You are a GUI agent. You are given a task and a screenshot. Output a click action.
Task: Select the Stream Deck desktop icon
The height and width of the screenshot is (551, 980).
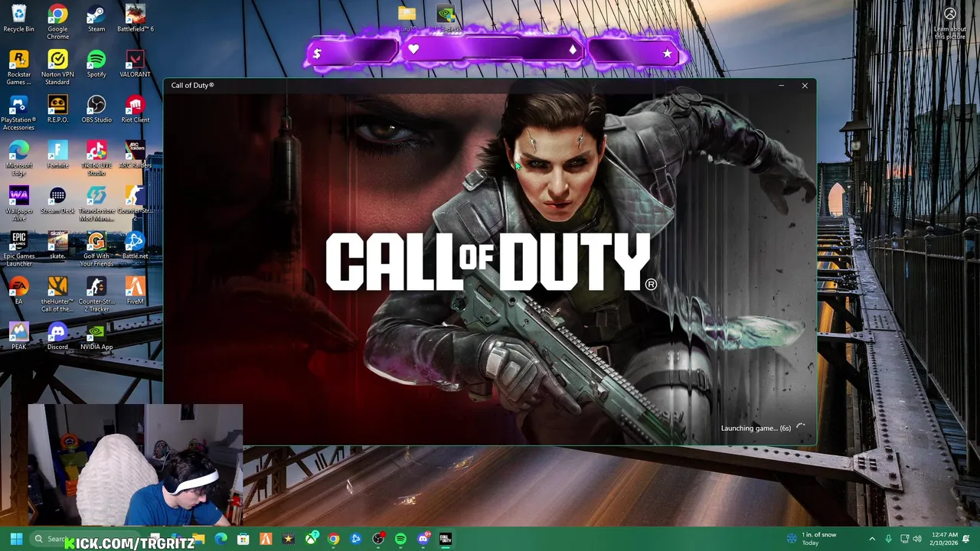pyautogui.click(x=57, y=201)
